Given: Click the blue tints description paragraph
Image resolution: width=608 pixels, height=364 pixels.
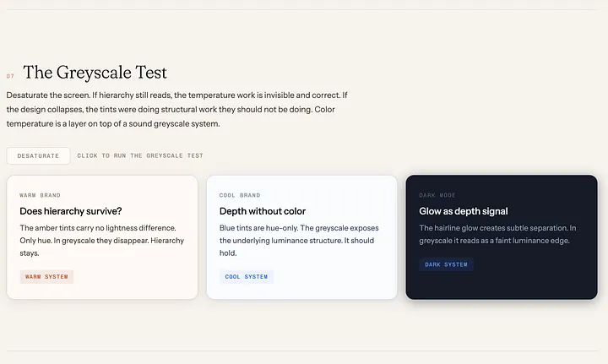Looking at the screenshot, I should [299, 241].
